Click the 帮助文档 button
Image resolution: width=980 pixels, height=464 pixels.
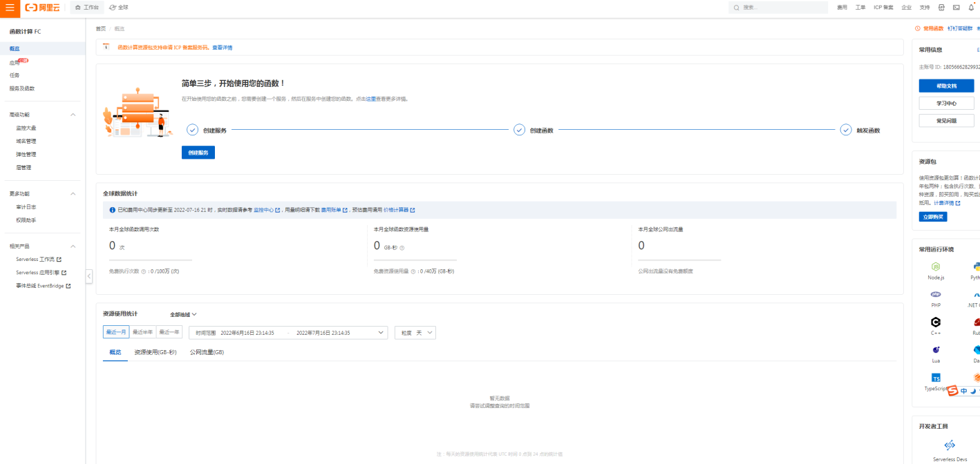[946, 86]
